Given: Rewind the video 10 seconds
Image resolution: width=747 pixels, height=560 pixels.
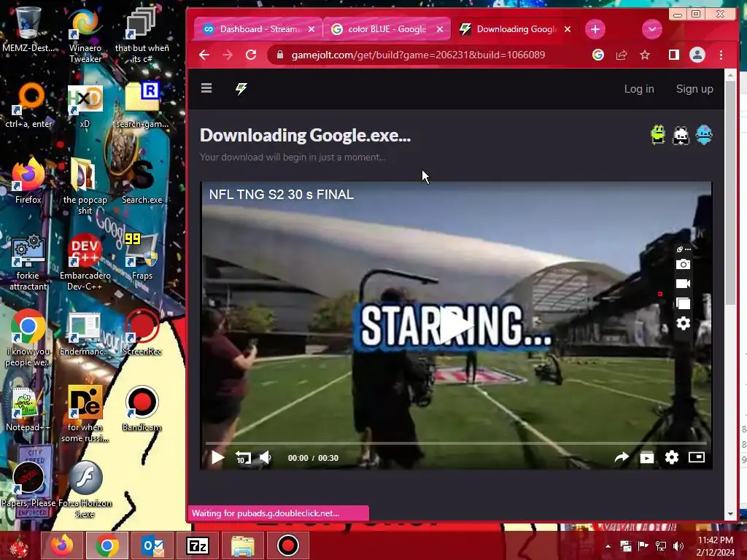Looking at the screenshot, I should click(x=243, y=458).
